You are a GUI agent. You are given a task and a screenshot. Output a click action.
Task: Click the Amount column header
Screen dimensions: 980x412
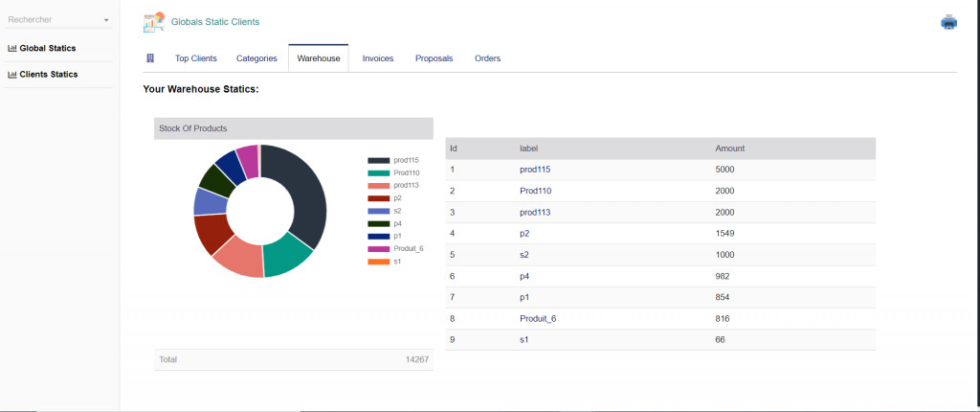[x=730, y=149]
